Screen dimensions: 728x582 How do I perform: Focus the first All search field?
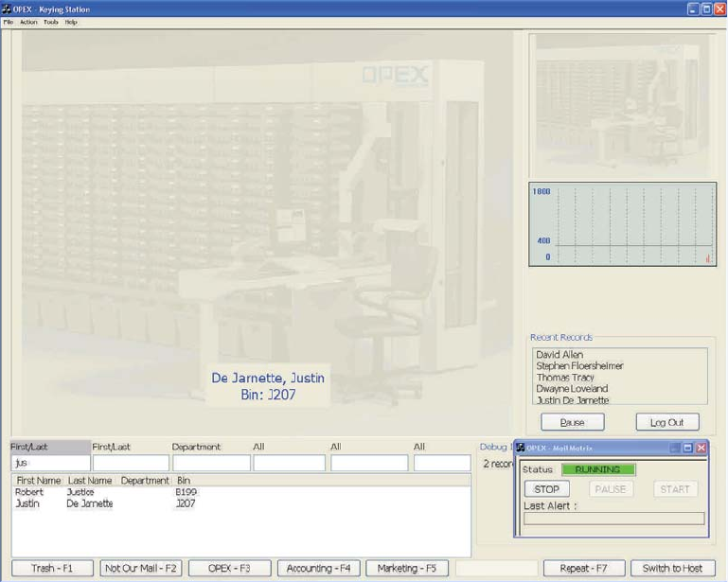(x=290, y=463)
